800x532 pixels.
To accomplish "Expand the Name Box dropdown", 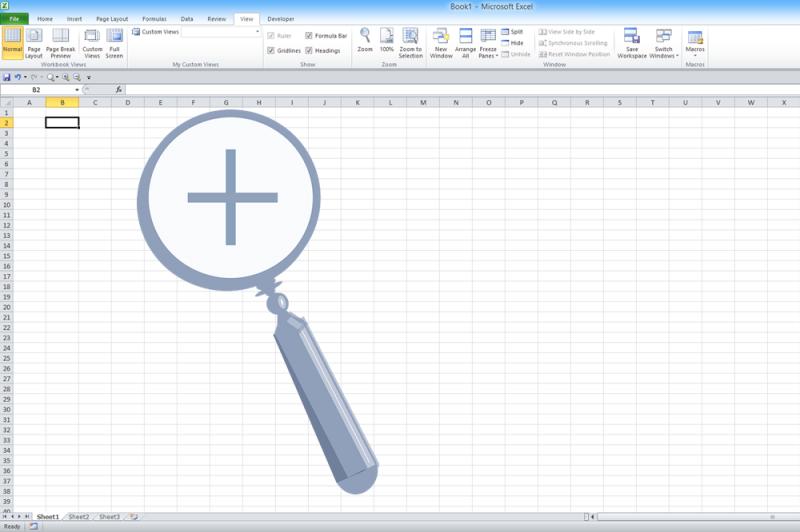I will pyautogui.click(x=77, y=90).
